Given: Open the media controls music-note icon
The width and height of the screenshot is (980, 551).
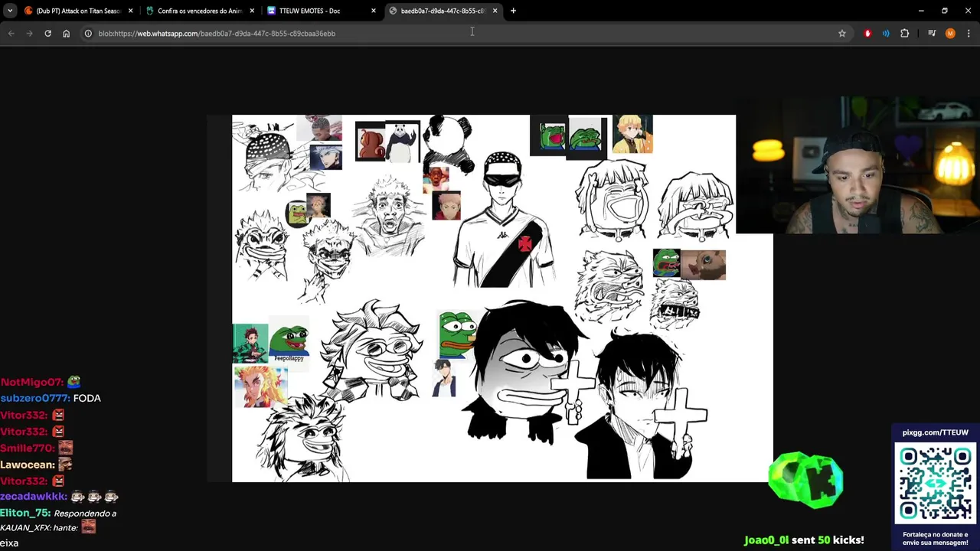Looking at the screenshot, I should pyautogui.click(x=932, y=34).
